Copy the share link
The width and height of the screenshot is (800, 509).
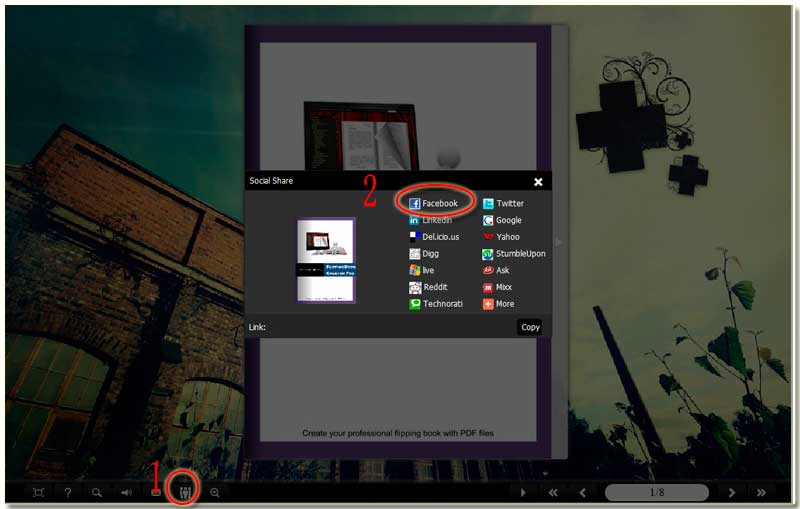pos(530,327)
